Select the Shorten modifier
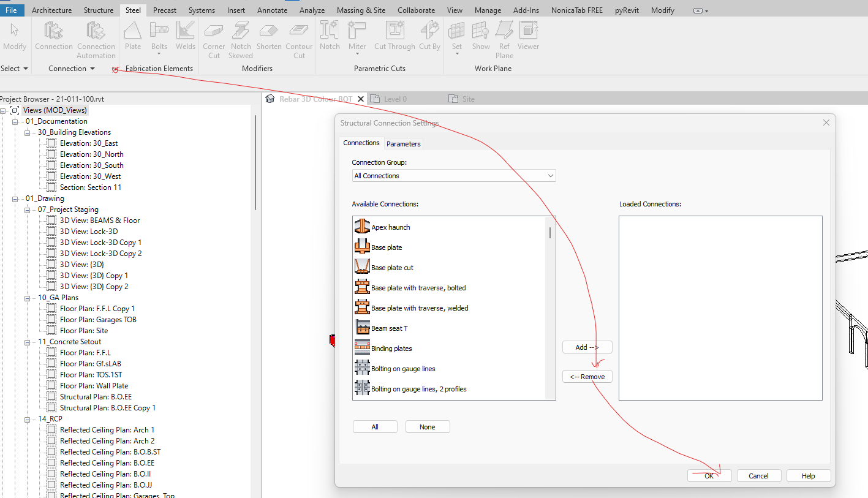This screenshot has height=498, width=868. click(268, 36)
